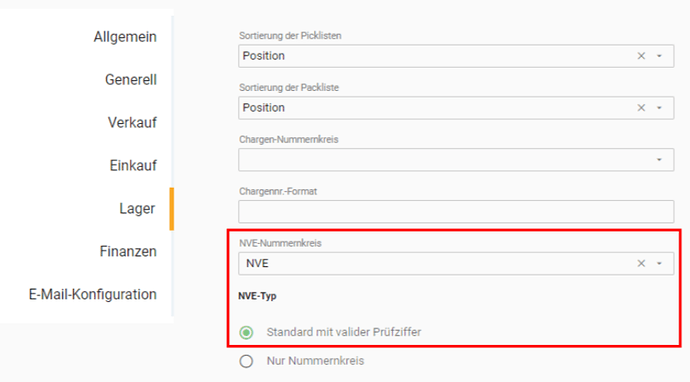The width and height of the screenshot is (690, 382).
Task: Click into the Chargennr.-Format input field
Action: (456, 212)
